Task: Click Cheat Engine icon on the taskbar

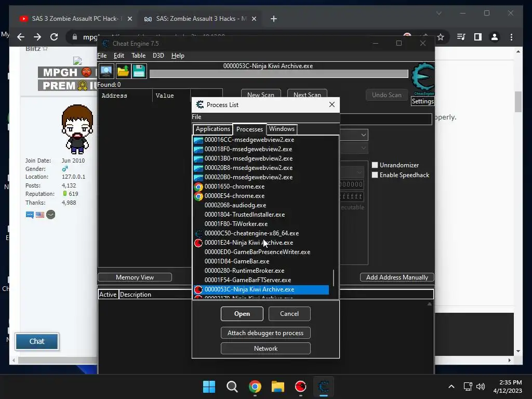Action: point(324,387)
